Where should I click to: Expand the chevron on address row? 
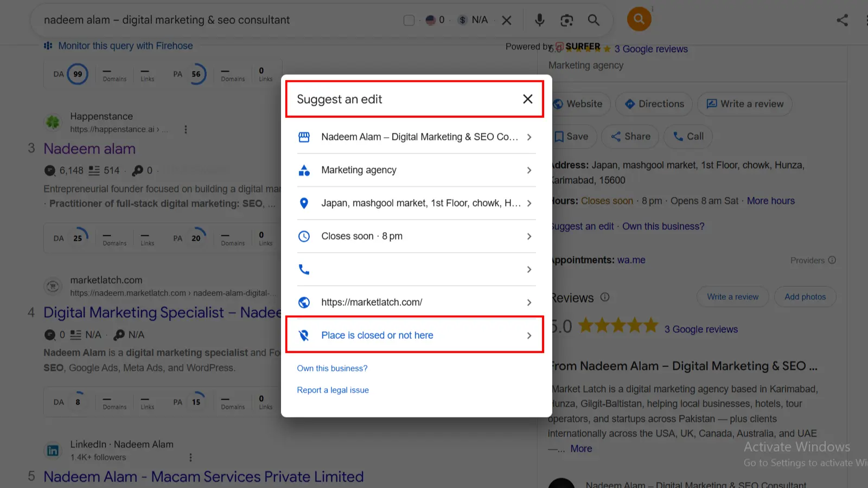pos(529,203)
